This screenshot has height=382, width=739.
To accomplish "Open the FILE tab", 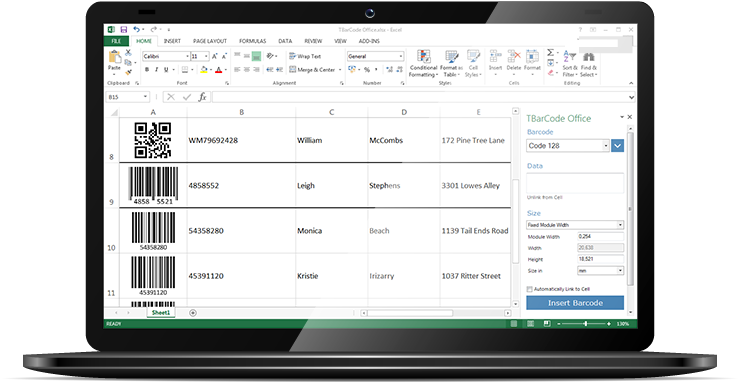I will 116,41.
